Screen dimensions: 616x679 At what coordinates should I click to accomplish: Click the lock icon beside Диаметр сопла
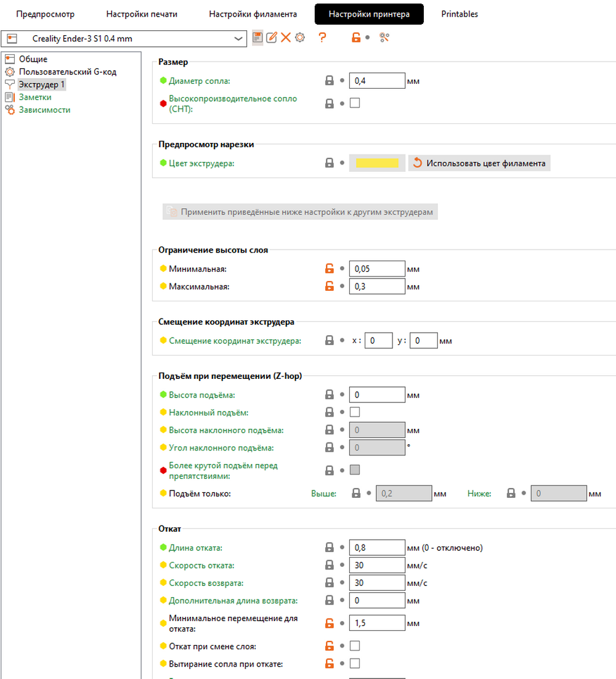330,81
